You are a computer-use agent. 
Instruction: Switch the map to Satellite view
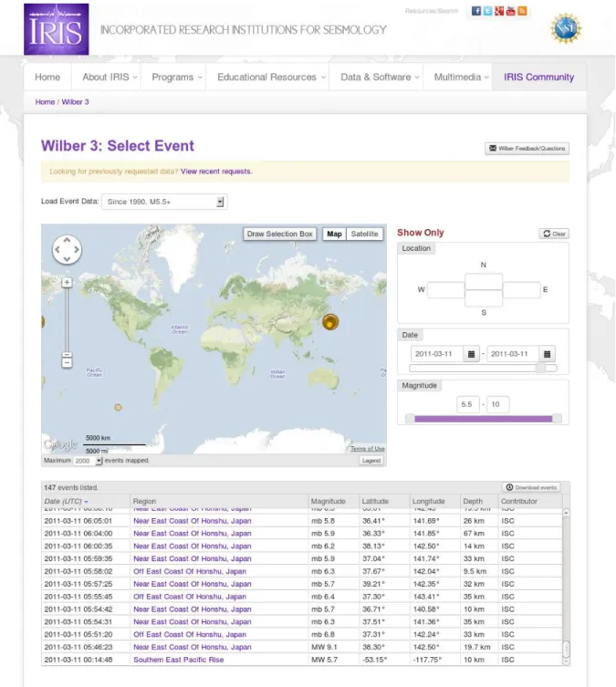click(364, 234)
